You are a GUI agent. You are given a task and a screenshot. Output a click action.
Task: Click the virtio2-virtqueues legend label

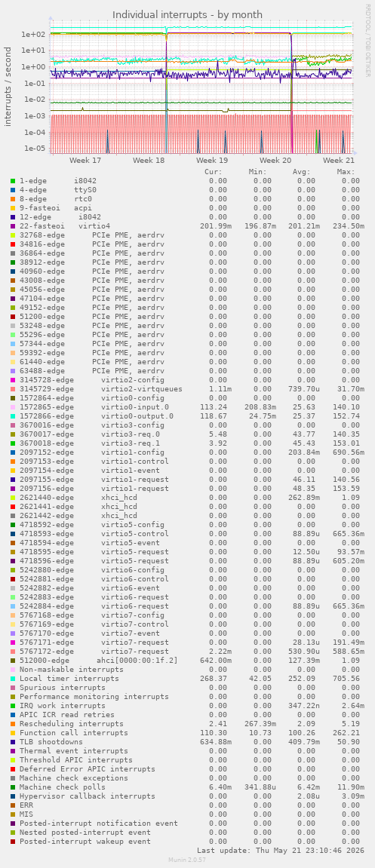(142, 389)
